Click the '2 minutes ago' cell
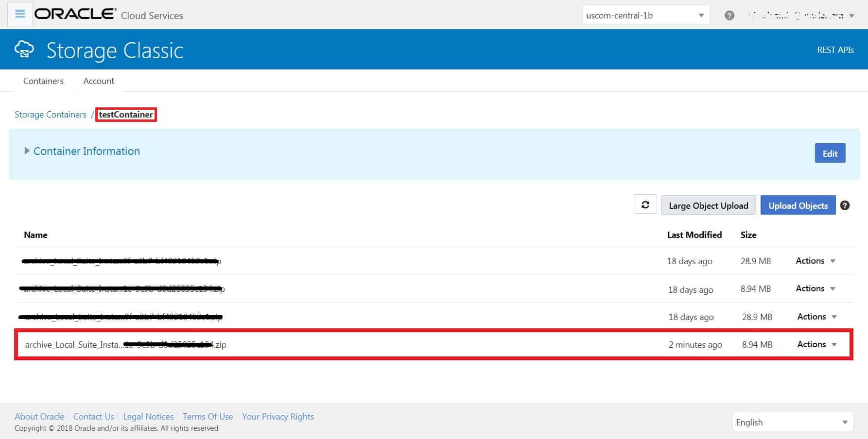The height and width of the screenshot is (439, 868). coord(695,345)
